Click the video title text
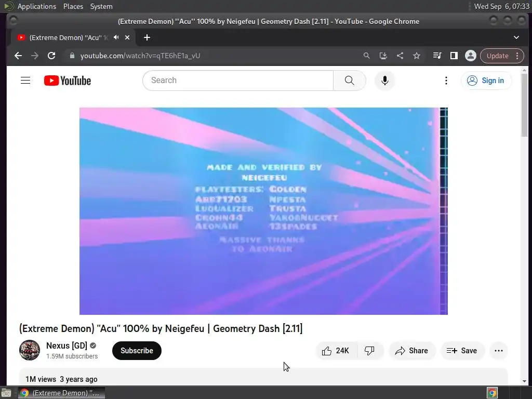Viewport: 532px width, 399px height. 161,328
